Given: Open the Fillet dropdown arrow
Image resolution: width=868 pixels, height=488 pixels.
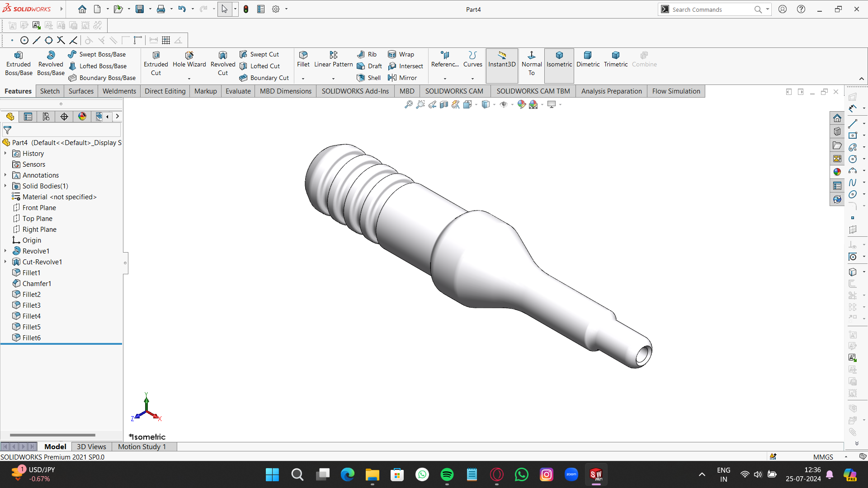Looking at the screenshot, I should click(303, 79).
